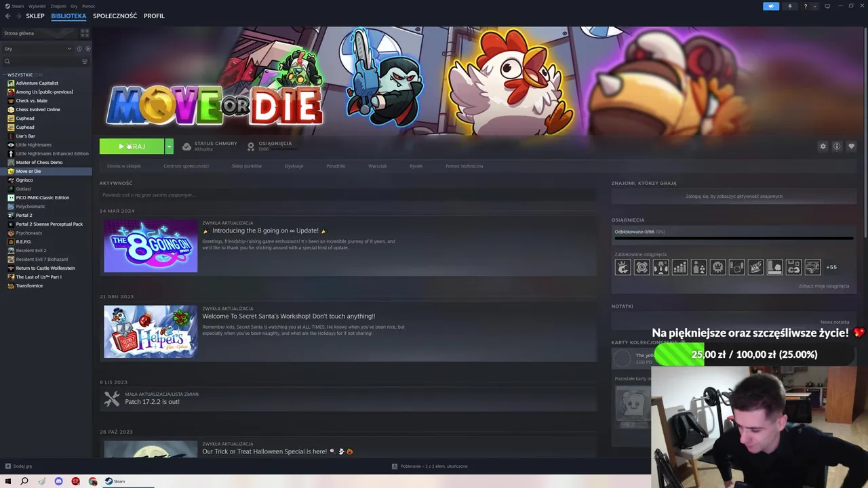Open the play button dropdown arrow

(x=169, y=146)
